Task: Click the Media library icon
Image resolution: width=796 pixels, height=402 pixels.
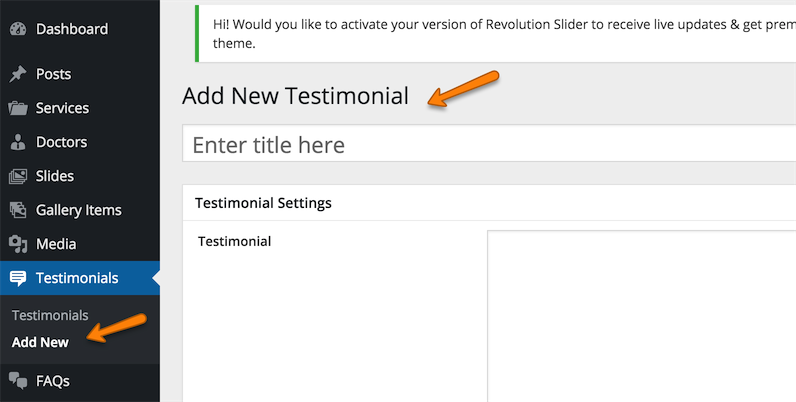Action: [18, 244]
